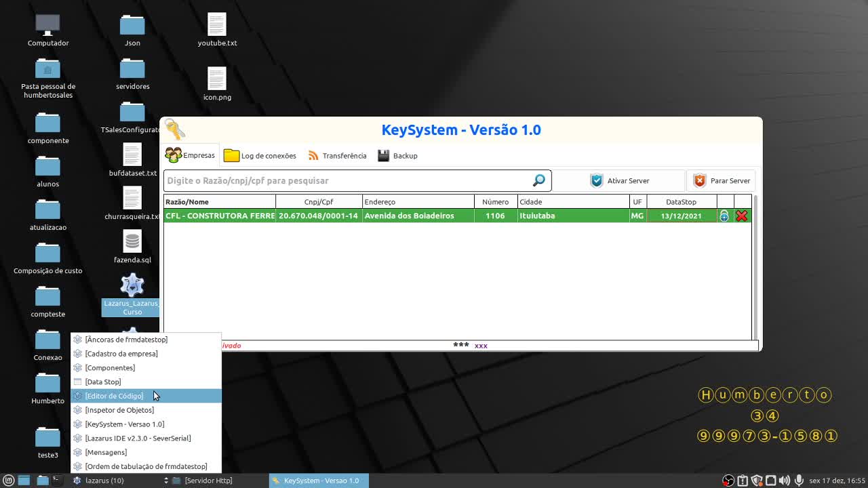Open Linux Mint start menu

9,481
